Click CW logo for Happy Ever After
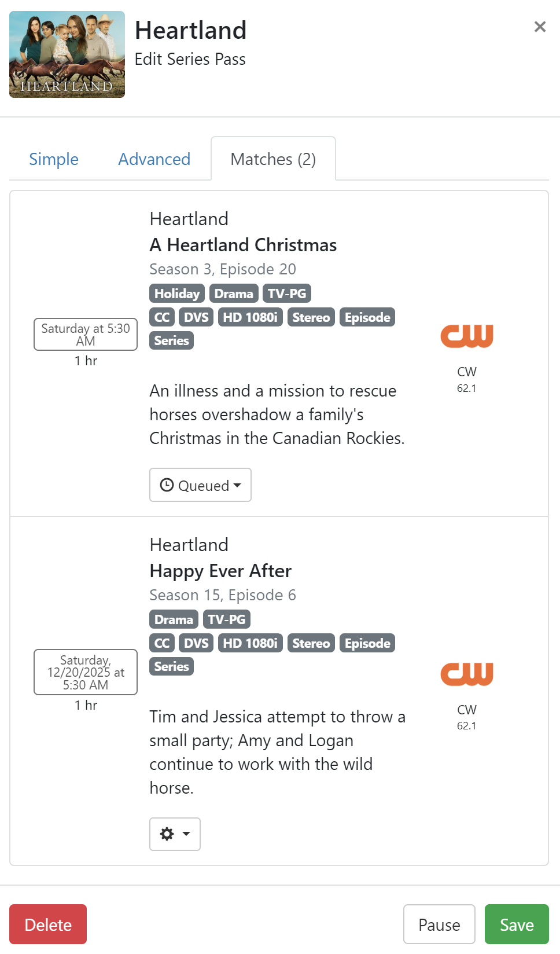The height and width of the screenshot is (954, 560). pyautogui.click(x=467, y=674)
